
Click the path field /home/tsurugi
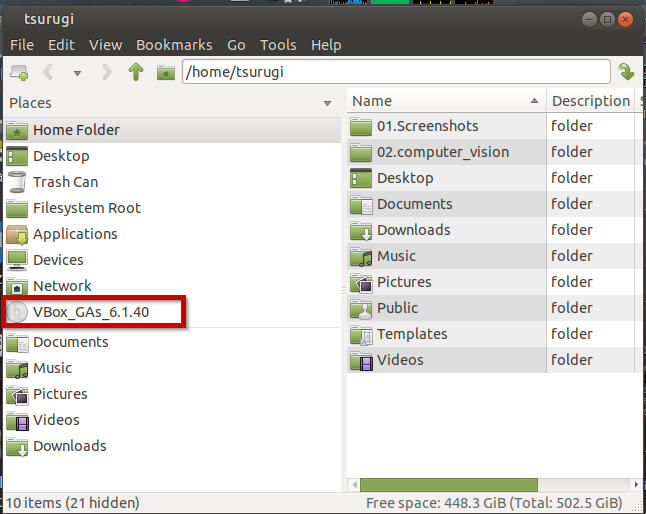point(396,72)
